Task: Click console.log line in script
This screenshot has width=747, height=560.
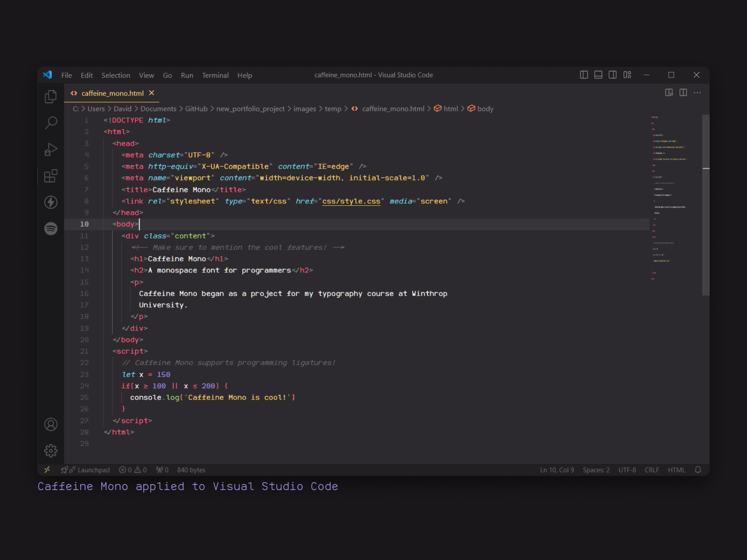Action: 212,398
